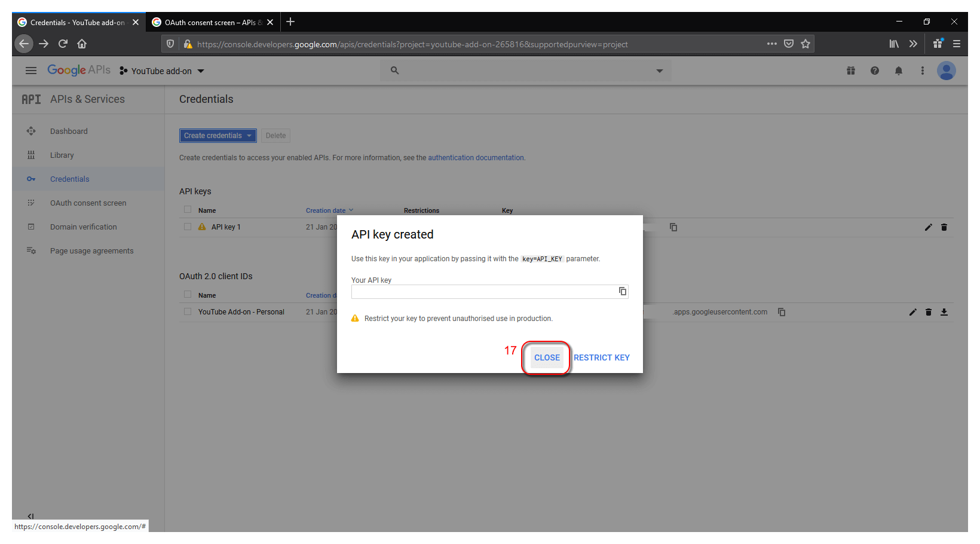Open the authentication documentation link
Image resolution: width=980 pixels, height=544 pixels.
476,158
